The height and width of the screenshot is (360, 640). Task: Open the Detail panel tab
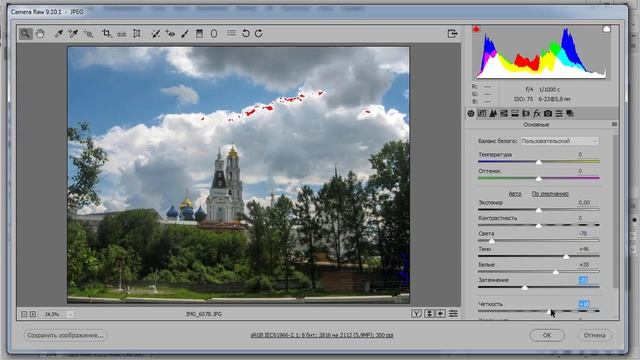pyautogui.click(x=493, y=113)
